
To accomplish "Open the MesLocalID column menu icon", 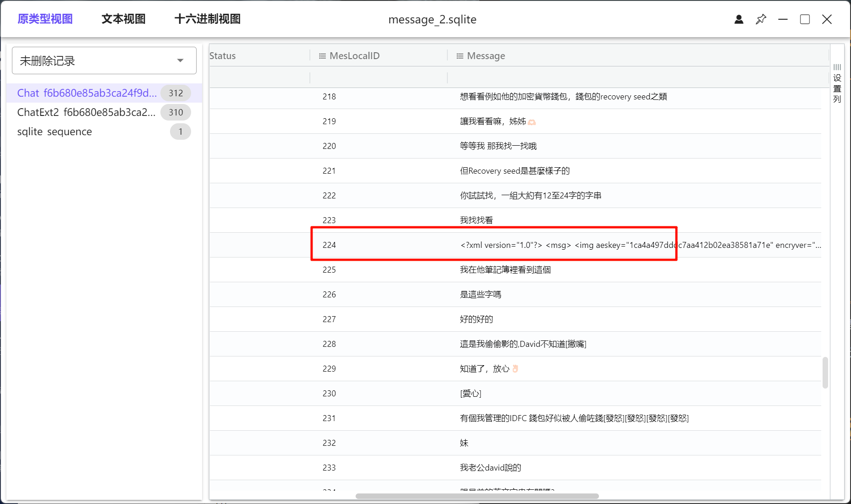I will pos(322,56).
